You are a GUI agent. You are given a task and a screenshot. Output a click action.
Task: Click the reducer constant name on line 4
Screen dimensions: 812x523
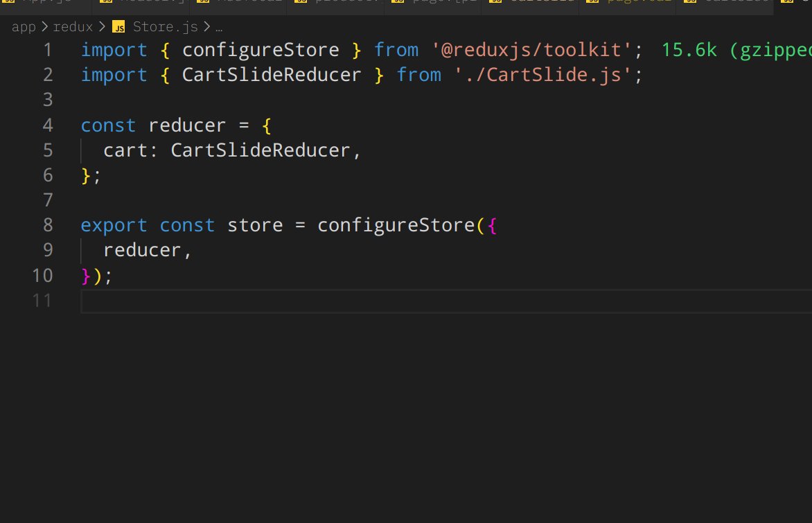187,125
